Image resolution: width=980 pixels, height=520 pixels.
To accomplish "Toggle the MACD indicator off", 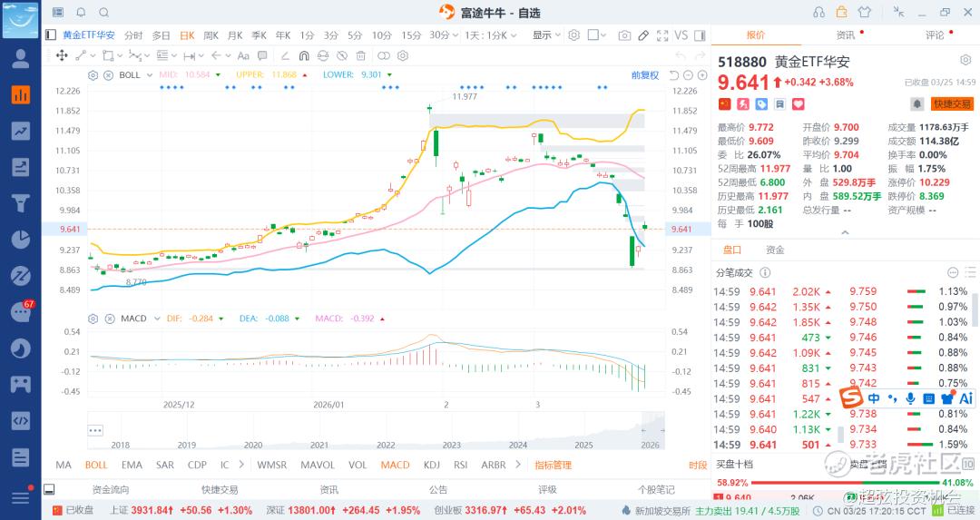I will point(395,465).
